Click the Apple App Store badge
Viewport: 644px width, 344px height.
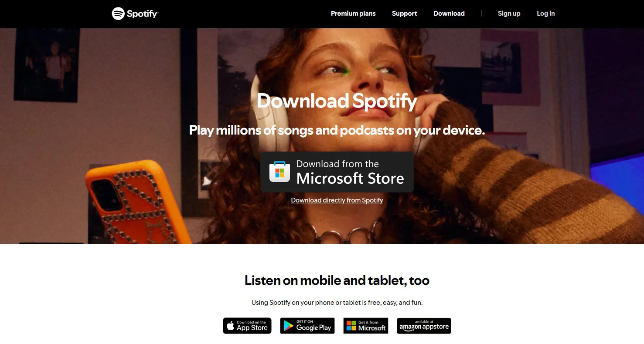[247, 326]
